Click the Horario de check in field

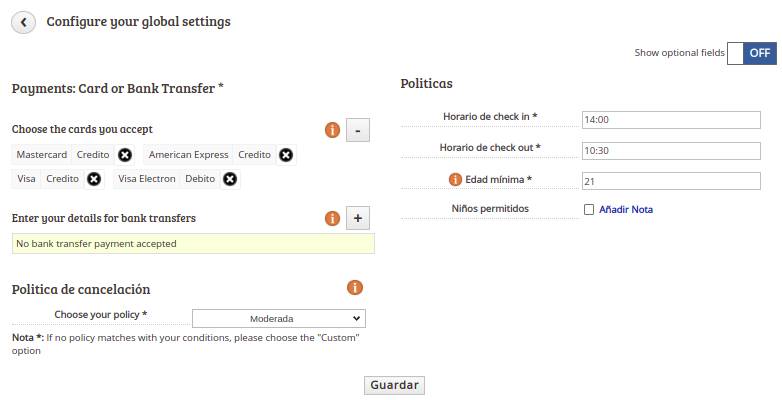point(671,120)
